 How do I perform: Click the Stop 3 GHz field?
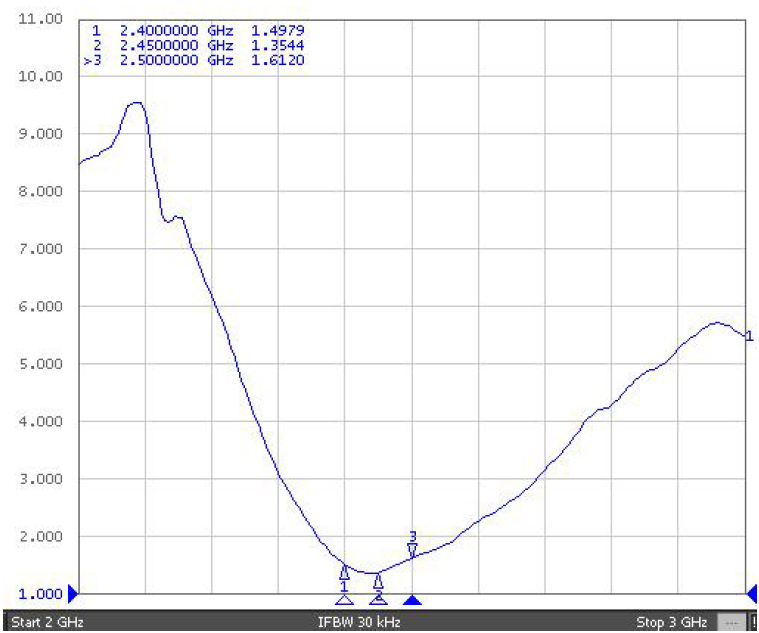pyautogui.click(x=670, y=623)
